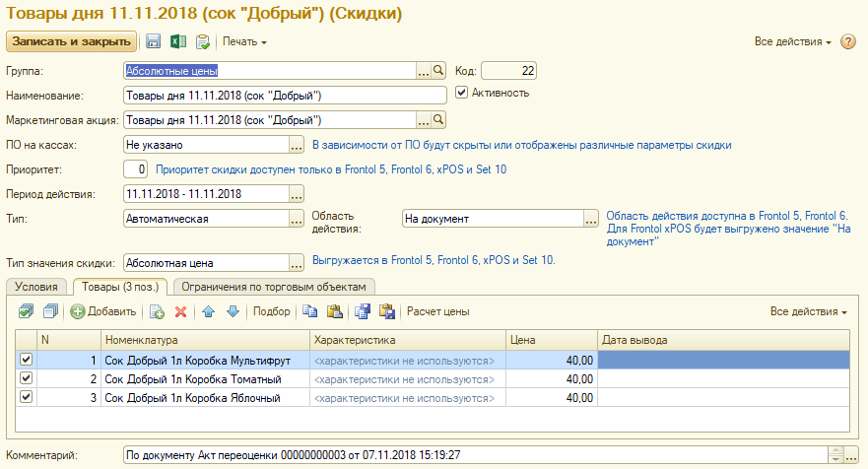Click ellipsis button of Комментарий field
Image resolution: width=868 pixels, height=469 pixels.
point(851,455)
